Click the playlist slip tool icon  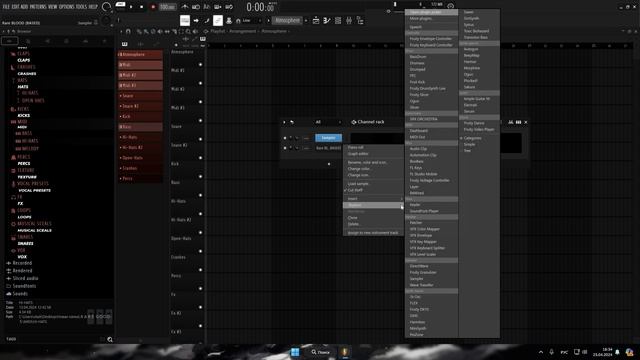(167, 31)
